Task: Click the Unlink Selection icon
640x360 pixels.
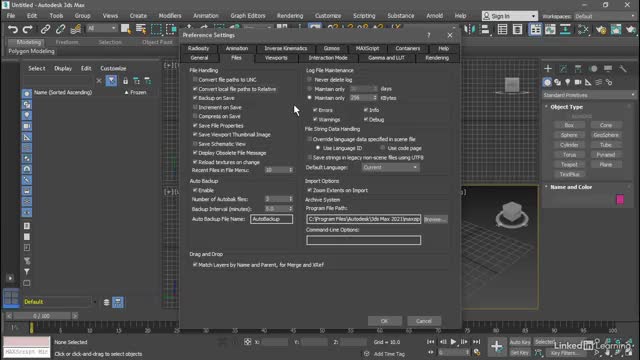Action: pos(60,29)
